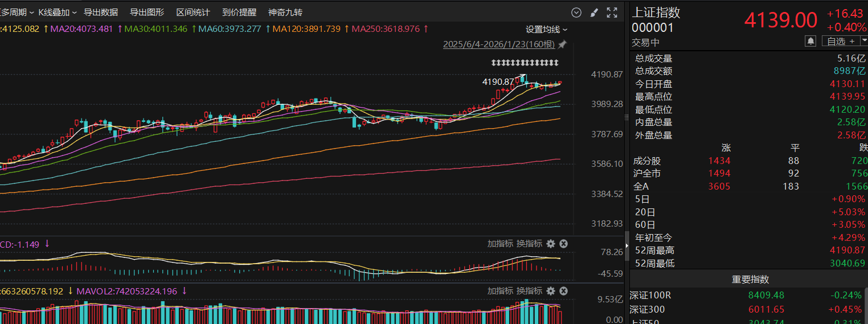This screenshot has height=324, width=868.
Task: Open volume indicator settings gear
Action: (x=551, y=291)
